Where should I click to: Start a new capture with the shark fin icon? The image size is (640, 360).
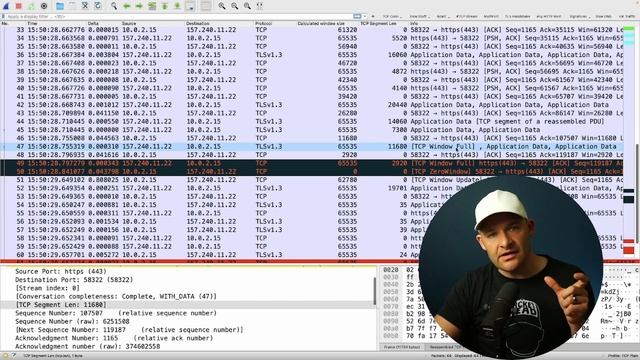[x=6, y=6]
